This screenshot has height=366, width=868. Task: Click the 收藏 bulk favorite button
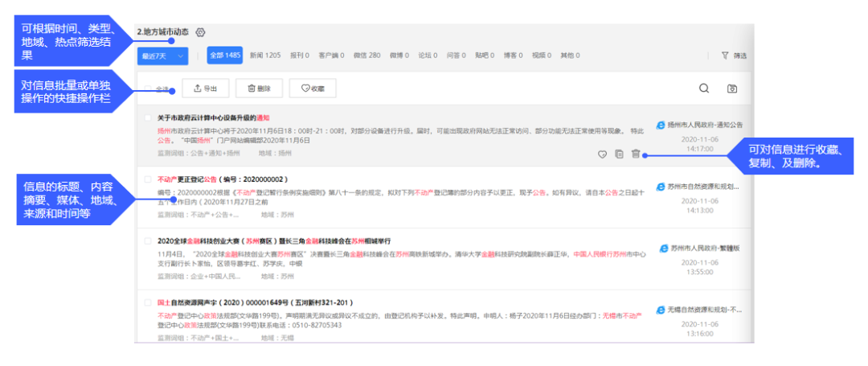coord(312,88)
